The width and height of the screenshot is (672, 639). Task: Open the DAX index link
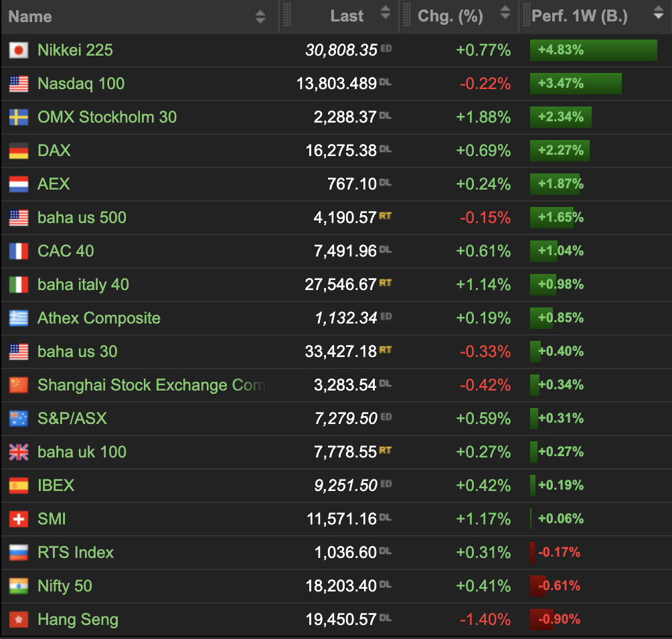[54, 151]
